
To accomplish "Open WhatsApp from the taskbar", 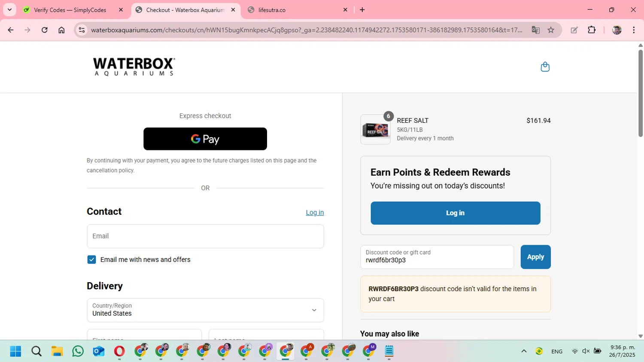I will tap(78, 351).
